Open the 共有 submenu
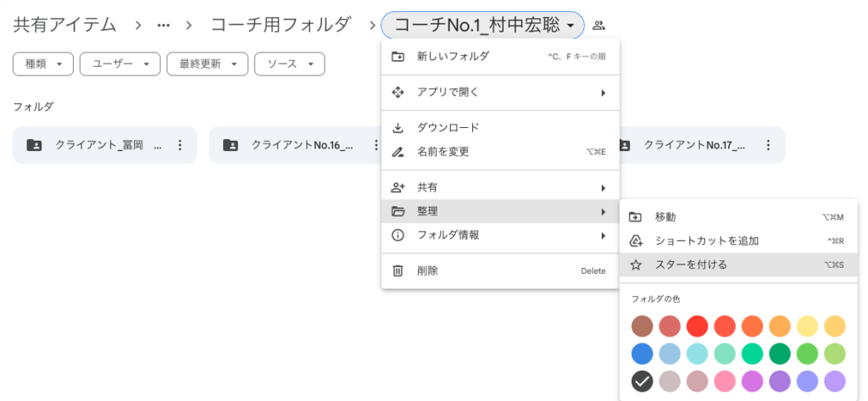The width and height of the screenshot is (868, 401). coord(500,187)
